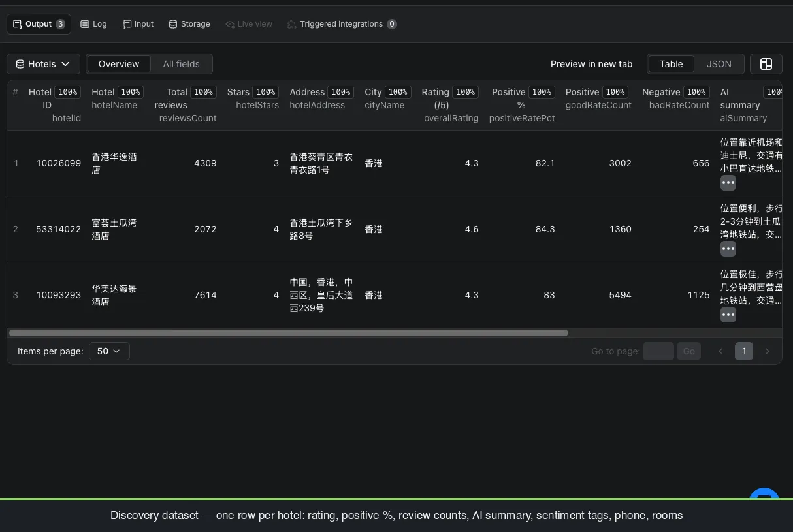Open Triggered integrations tab
The image size is (793, 532).
[342, 24]
